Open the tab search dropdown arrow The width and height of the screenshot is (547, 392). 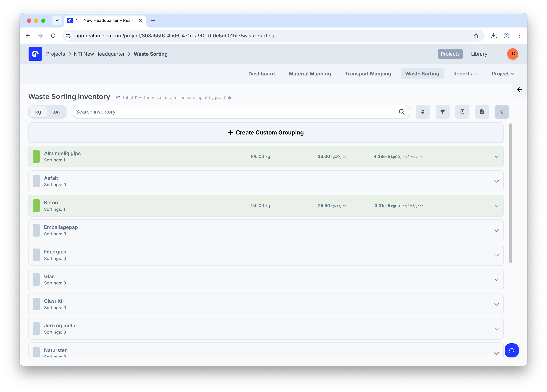click(x=57, y=20)
